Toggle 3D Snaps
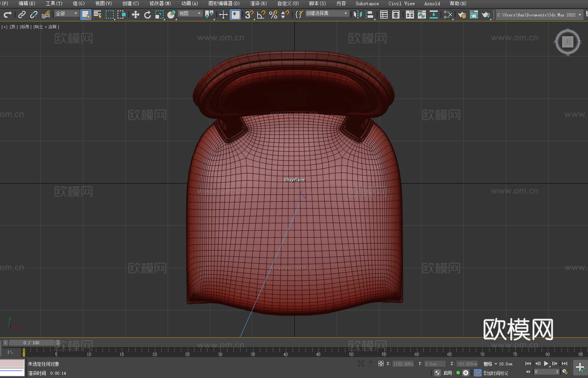588x378 pixels. [x=249, y=14]
